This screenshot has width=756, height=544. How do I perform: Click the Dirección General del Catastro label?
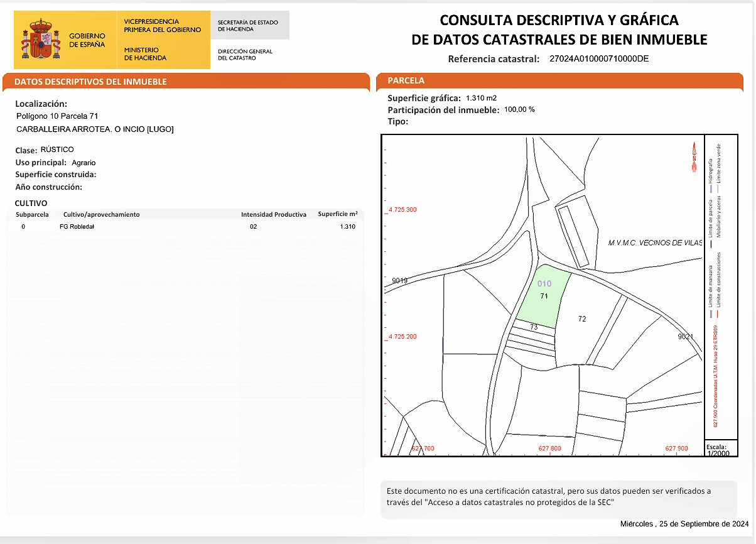pos(245,55)
